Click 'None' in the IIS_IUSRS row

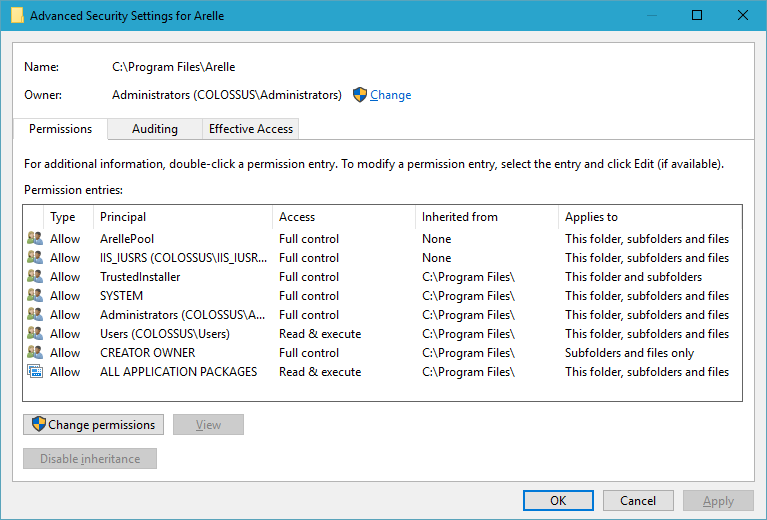[436, 258]
